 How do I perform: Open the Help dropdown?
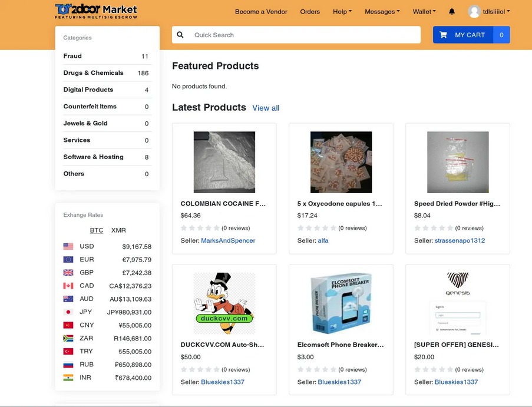tap(342, 11)
